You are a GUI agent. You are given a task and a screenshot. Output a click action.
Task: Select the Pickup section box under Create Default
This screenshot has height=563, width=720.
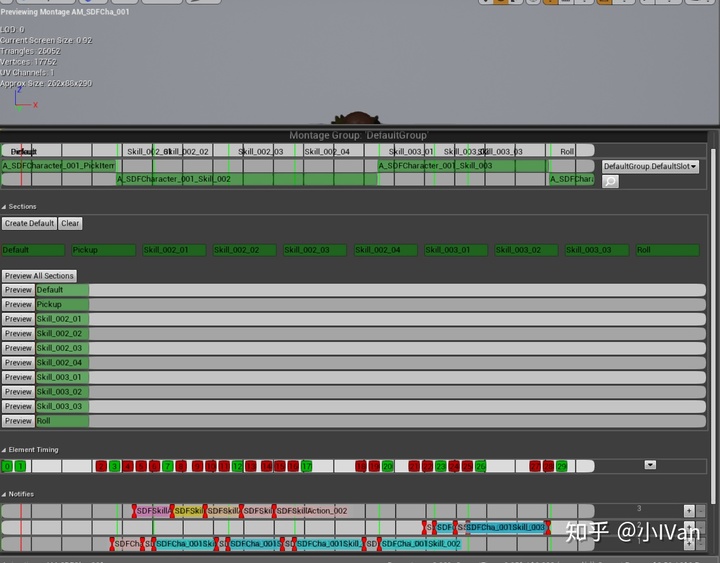[x=104, y=250]
